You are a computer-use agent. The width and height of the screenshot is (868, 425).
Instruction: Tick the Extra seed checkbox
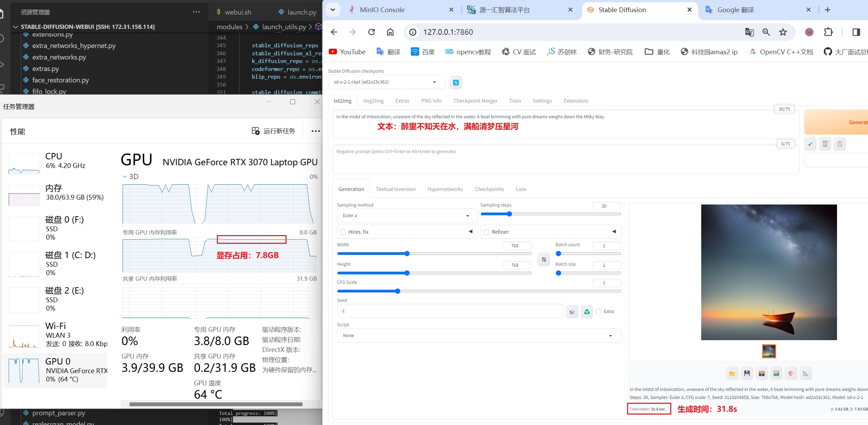tap(598, 312)
